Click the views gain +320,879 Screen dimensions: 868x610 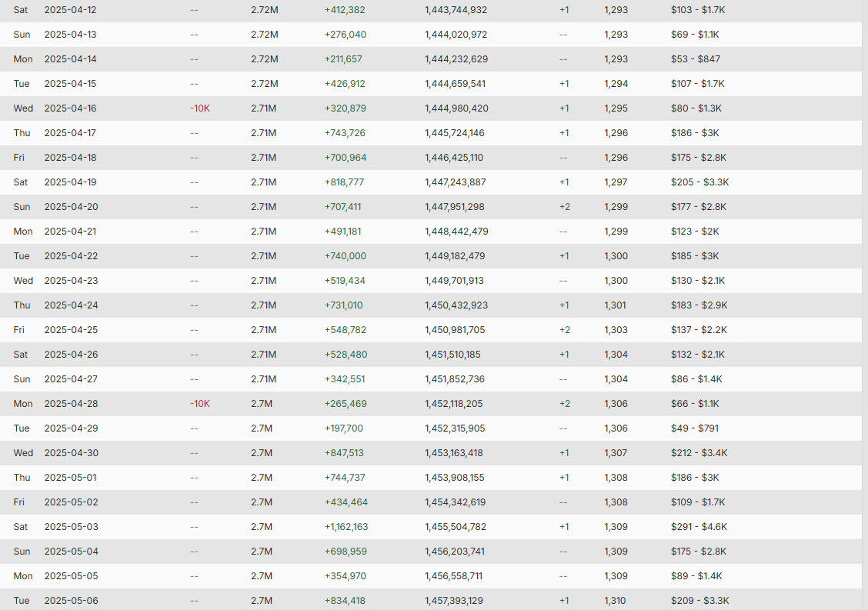point(346,108)
